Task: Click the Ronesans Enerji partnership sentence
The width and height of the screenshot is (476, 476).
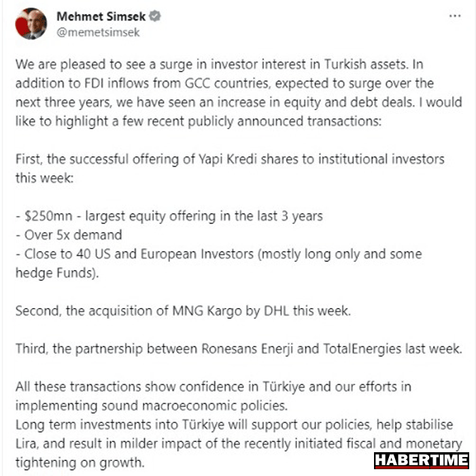Action: [239, 349]
